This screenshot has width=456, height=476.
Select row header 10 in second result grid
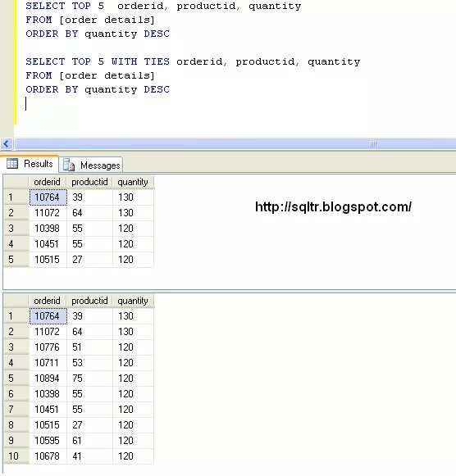click(16, 456)
